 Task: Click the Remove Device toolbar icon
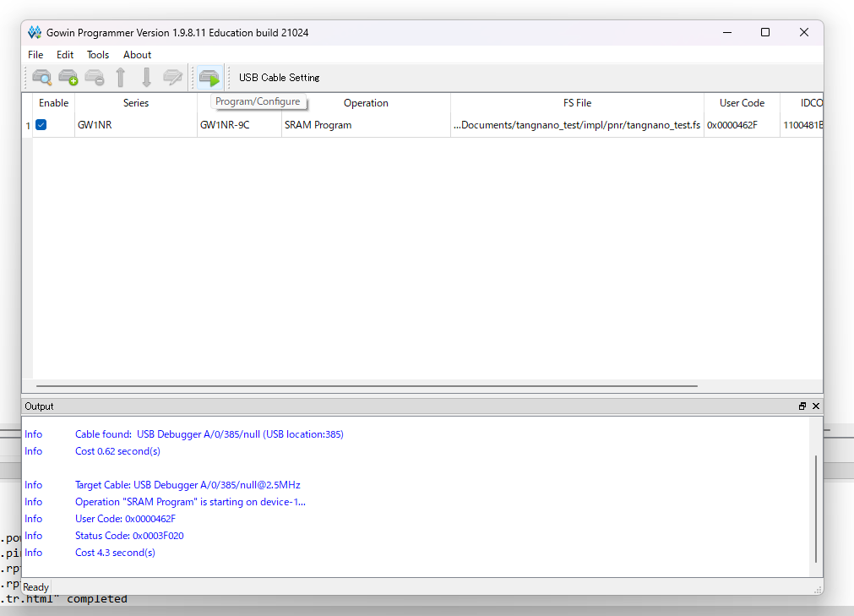pos(95,78)
